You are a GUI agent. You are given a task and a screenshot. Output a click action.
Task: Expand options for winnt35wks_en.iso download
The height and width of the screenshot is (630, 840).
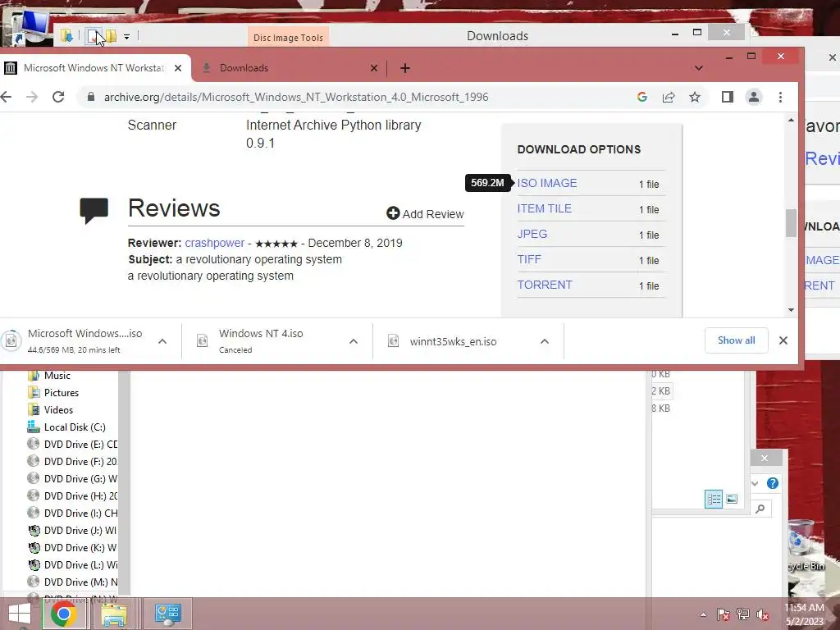[545, 341]
